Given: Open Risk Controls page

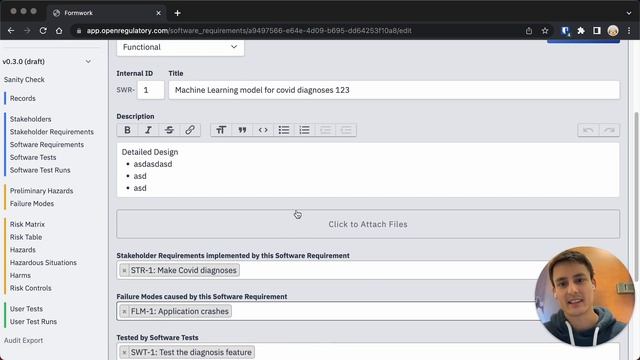Looking at the screenshot, I should [31, 288].
